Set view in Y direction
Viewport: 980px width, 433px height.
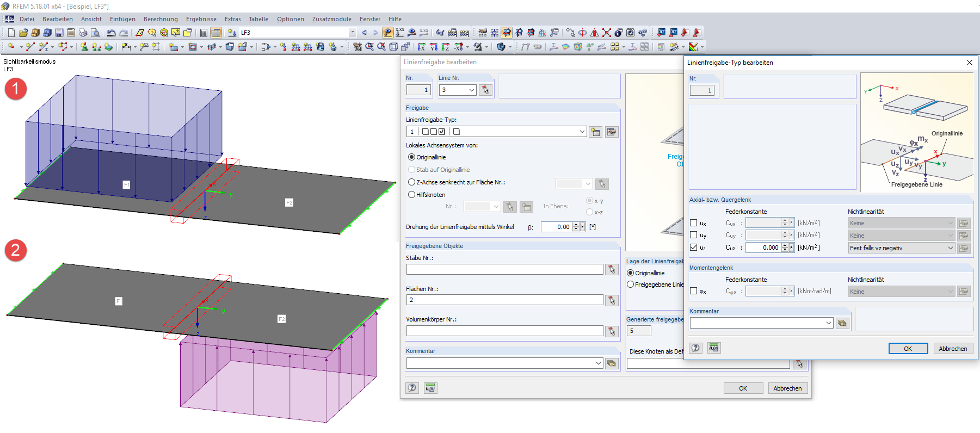click(434, 47)
